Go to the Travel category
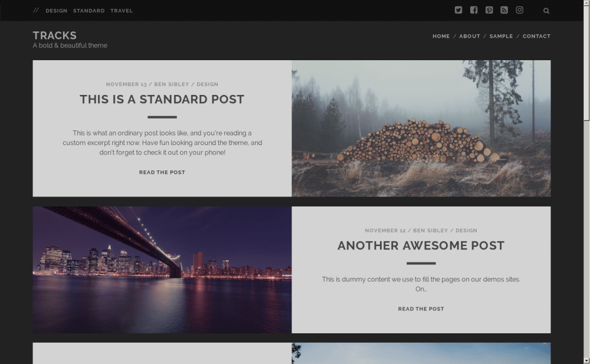The height and width of the screenshot is (364, 590). point(122,11)
